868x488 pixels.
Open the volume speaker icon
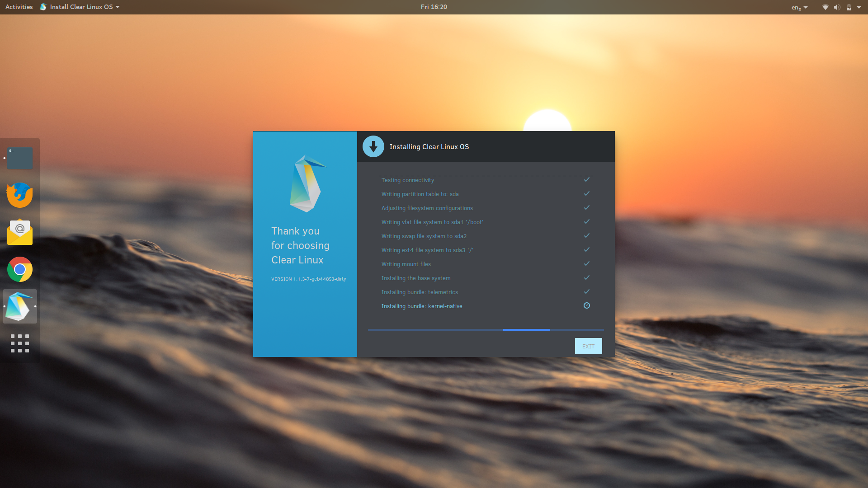pos(837,7)
